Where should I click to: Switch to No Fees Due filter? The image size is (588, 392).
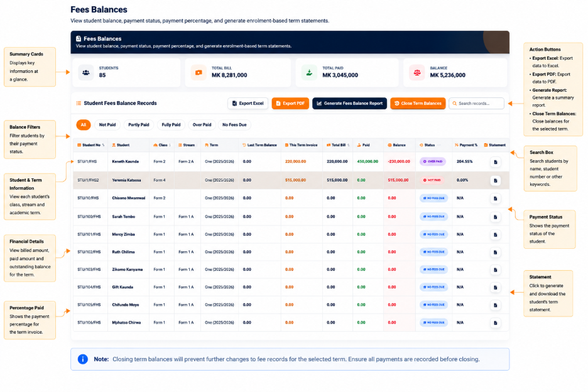coord(234,124)
